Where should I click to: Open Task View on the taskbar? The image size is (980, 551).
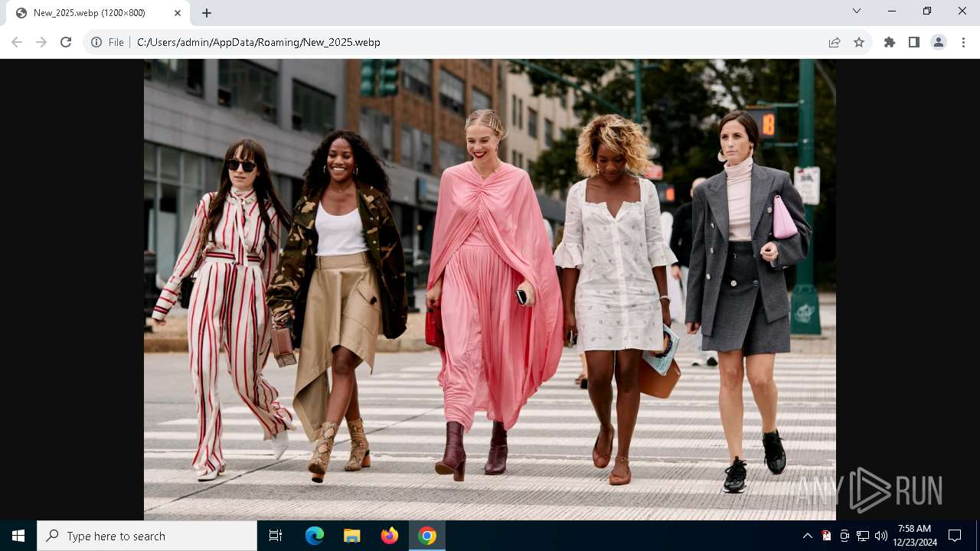pyautogui.click(x=276, y=536)
